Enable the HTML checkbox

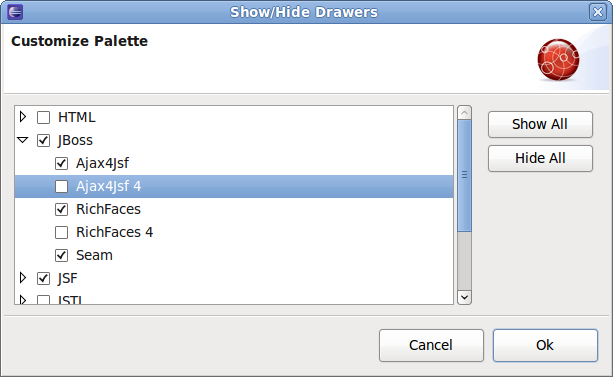(x=43, y=117)
